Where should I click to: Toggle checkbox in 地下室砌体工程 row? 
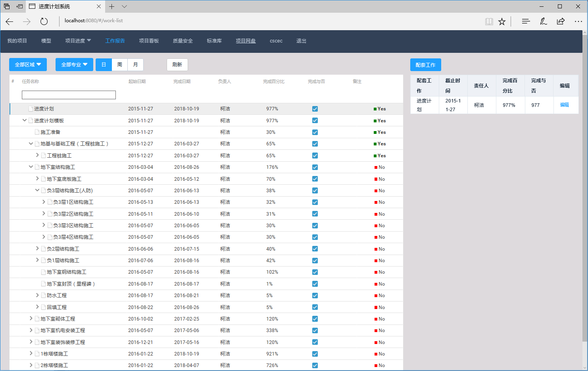coord(315,319)
